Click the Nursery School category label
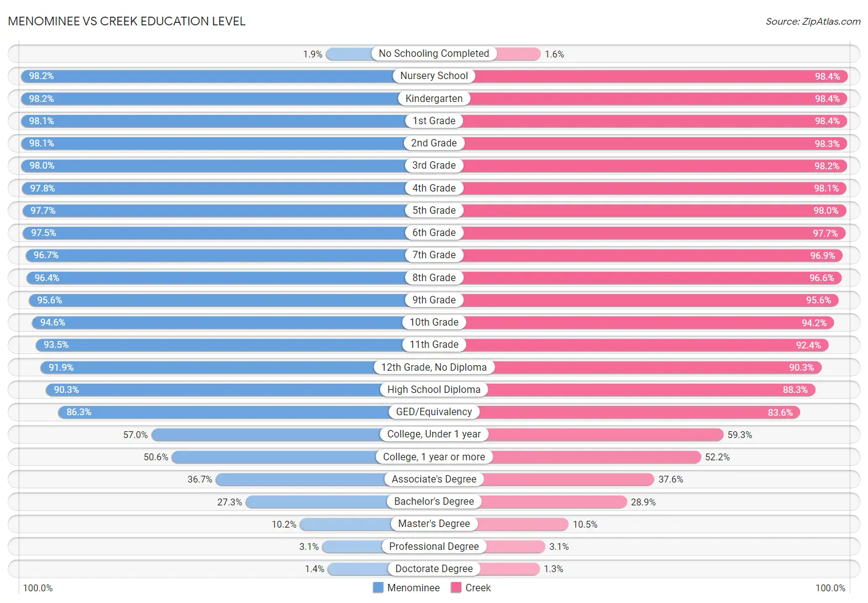The image size is (868, 603). click(434, 76)
